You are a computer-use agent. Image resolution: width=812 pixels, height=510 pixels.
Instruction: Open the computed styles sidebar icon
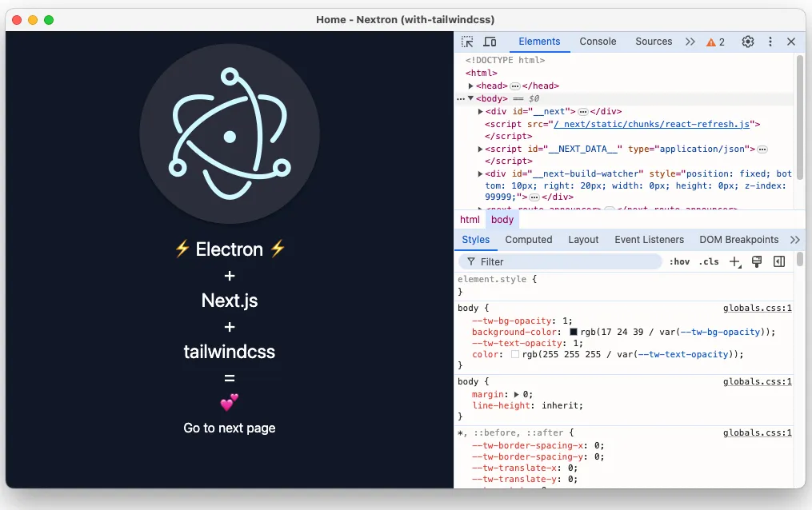coord(778,261)
